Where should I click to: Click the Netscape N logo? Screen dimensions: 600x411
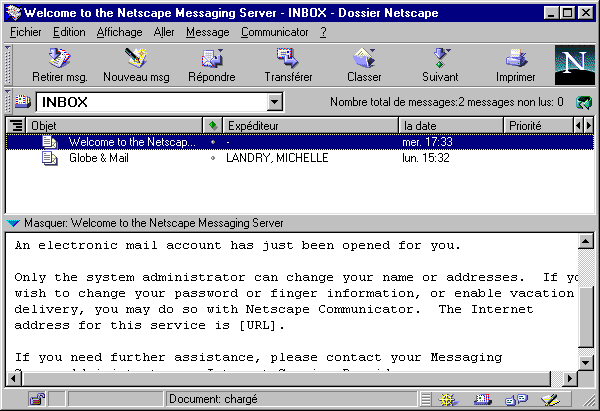(x=574, y=65)
